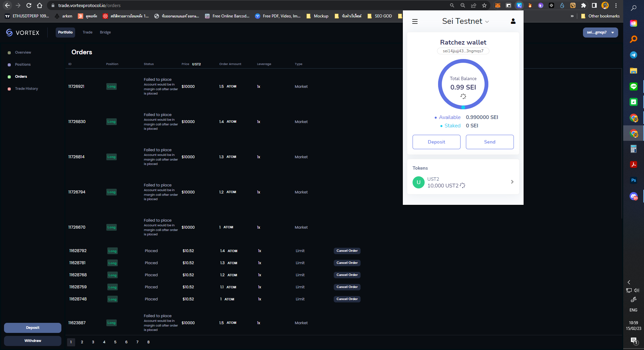This screenshot has width=644, height=350.
Task: Cancel order 11628781
Action: pos(347,263)
